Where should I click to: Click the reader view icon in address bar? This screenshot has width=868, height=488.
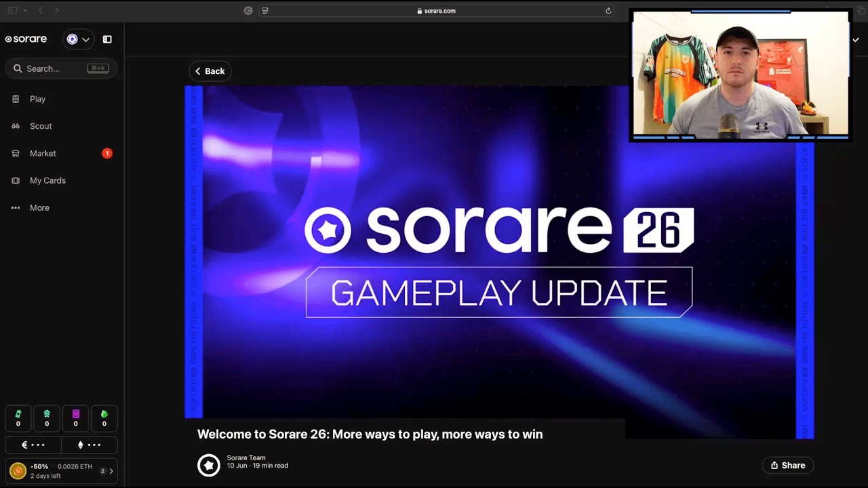265,11
